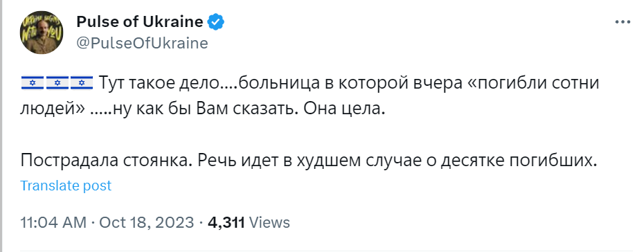Open the Pulse of Ukraine display name

[140, 22]
